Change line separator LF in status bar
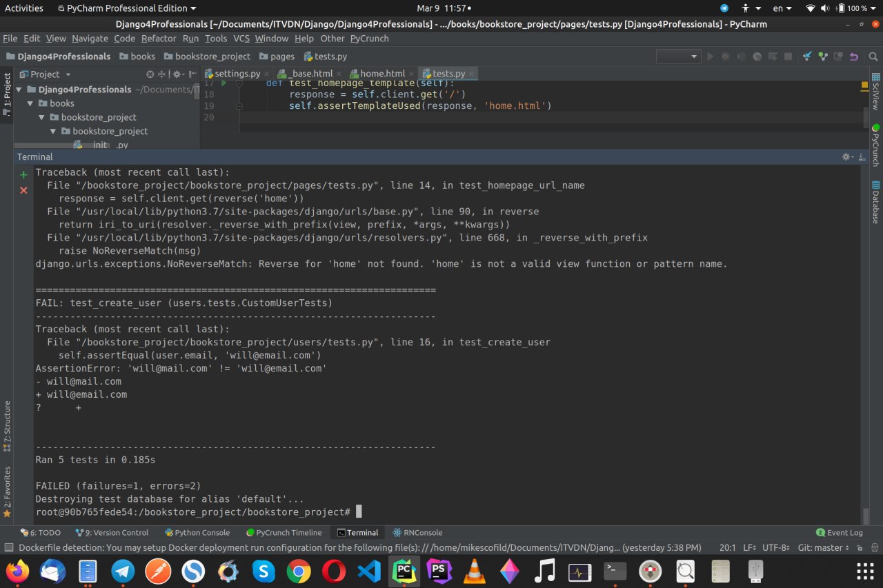Viewport: 883px width, 588px height. tap(750, 547)
